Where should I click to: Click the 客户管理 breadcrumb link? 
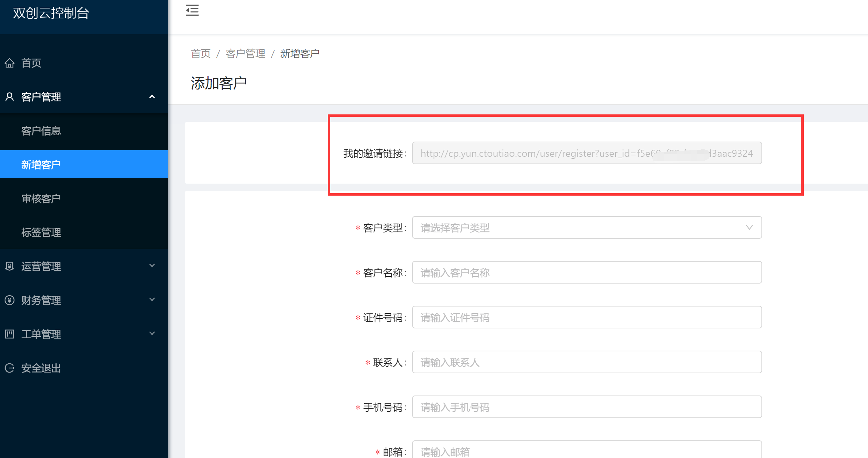[x=245, y=53]
